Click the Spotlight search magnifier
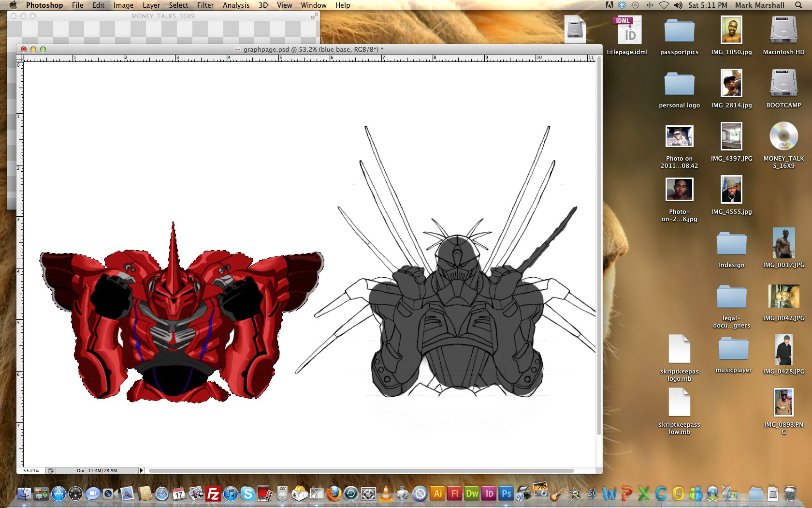 pos(798,5)
